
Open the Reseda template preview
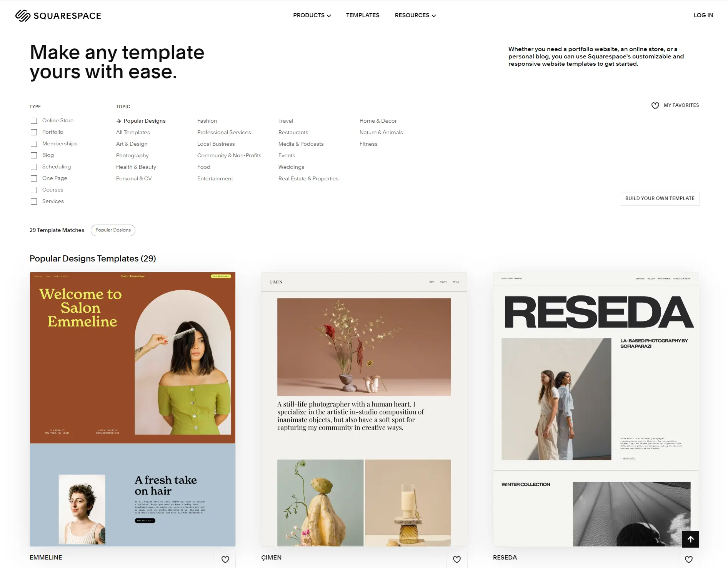click(596, 409)
